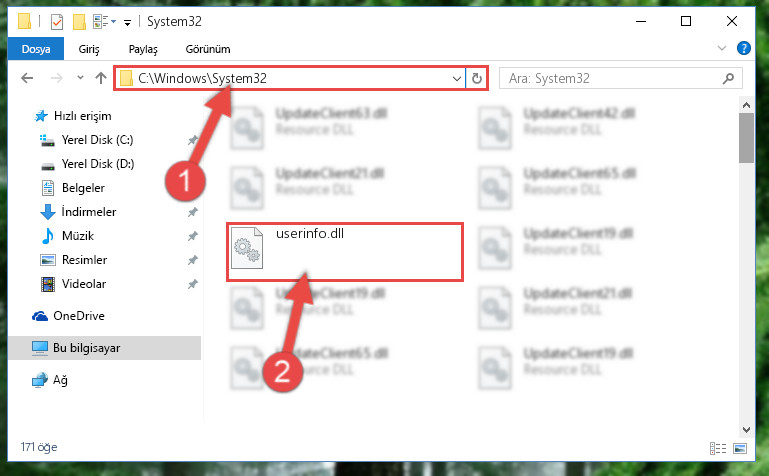Refresh the System32 folder view
This screenshot has width=769, height=476.
click(476, 78)
